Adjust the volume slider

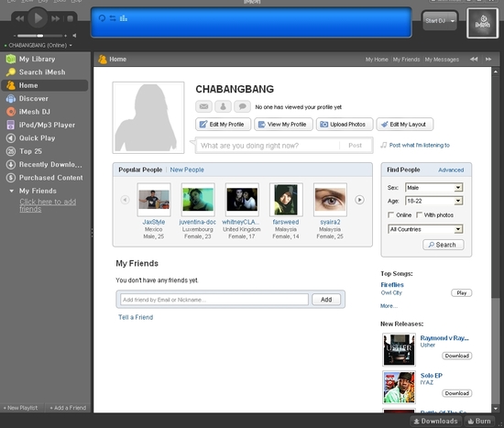39,36
